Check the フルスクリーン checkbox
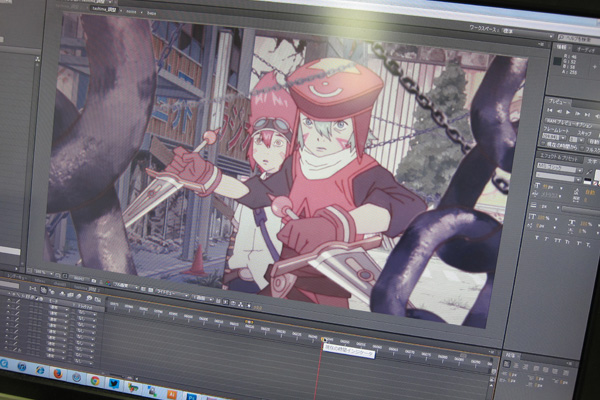Screen dimensions: 600x400 click(582, 147)
